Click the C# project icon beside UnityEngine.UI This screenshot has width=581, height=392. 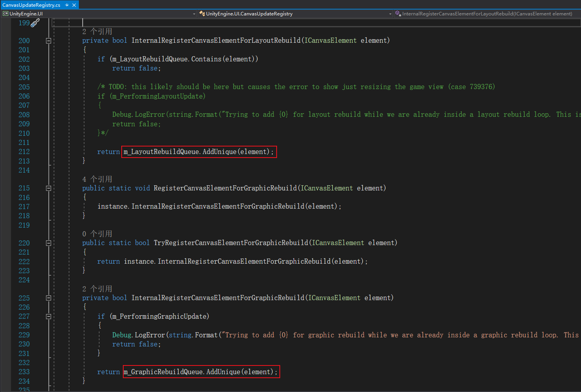[6, 14]
